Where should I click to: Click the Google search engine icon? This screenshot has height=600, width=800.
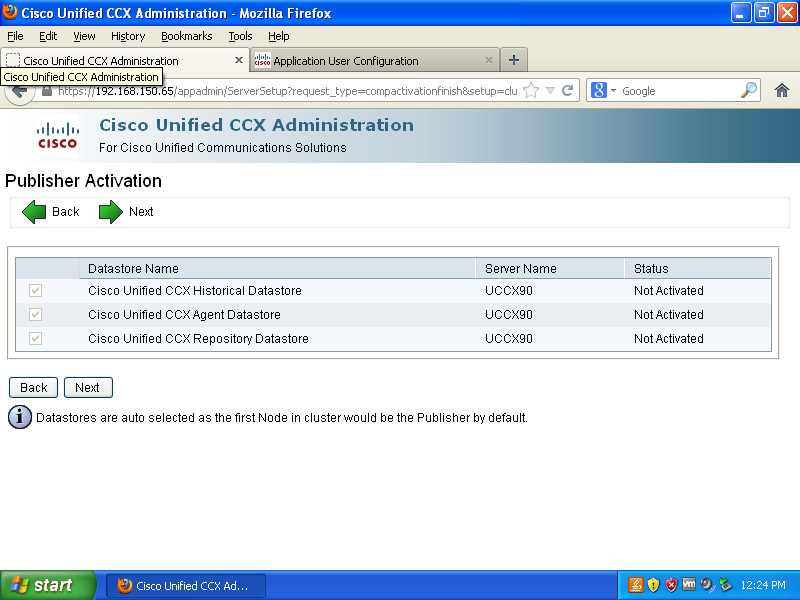pyautogui.click(x=598, y=91)
